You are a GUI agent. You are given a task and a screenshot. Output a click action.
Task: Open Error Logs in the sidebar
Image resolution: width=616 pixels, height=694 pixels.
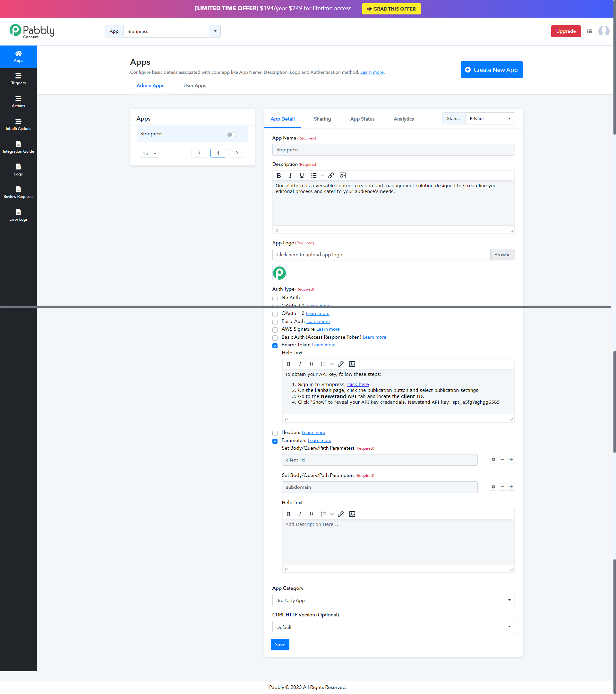pyautogui.click(x=18, y=215)
